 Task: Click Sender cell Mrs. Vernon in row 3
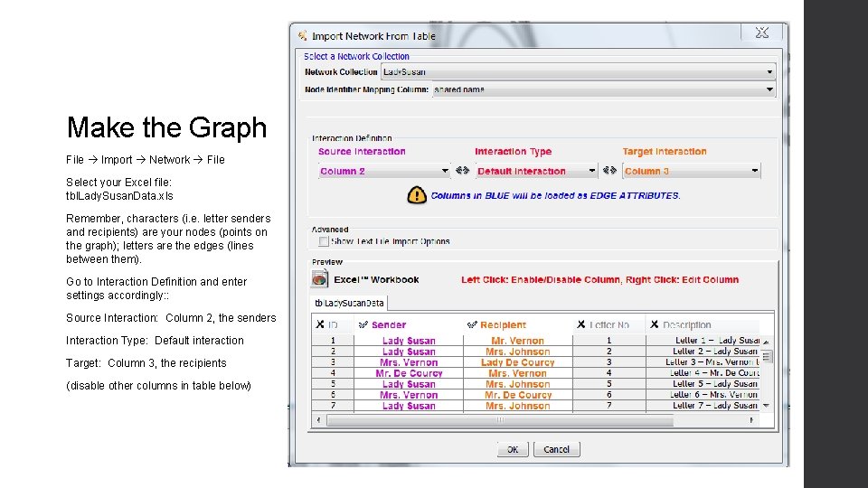coord(409,362)
